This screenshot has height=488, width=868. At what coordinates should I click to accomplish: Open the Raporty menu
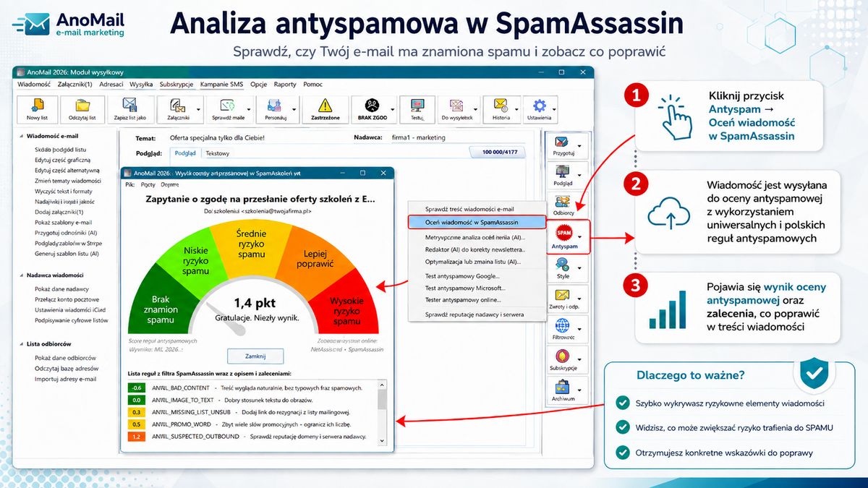point(285,85)
